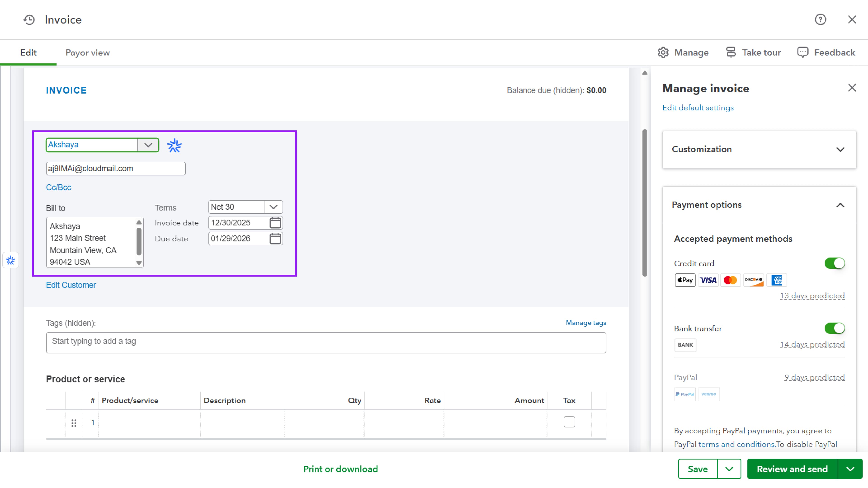Open the Due date calendar picker
This screenshot has width=868, height=488.
(275, 238)
